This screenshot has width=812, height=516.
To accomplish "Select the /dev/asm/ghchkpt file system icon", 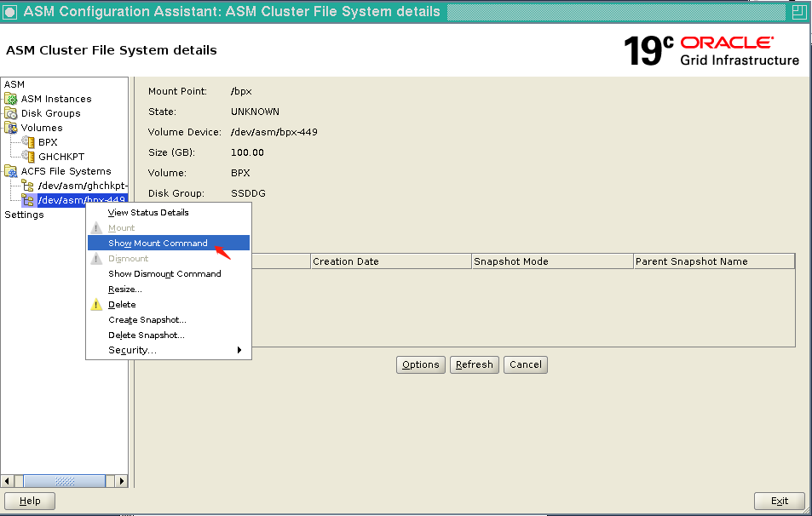I will [x=29, y=185].
